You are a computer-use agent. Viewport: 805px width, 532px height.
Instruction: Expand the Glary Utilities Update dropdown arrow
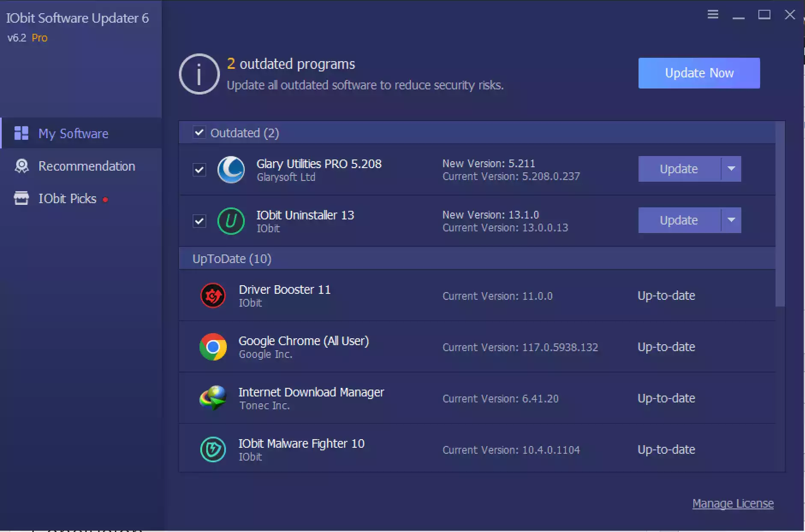[731, 169]
